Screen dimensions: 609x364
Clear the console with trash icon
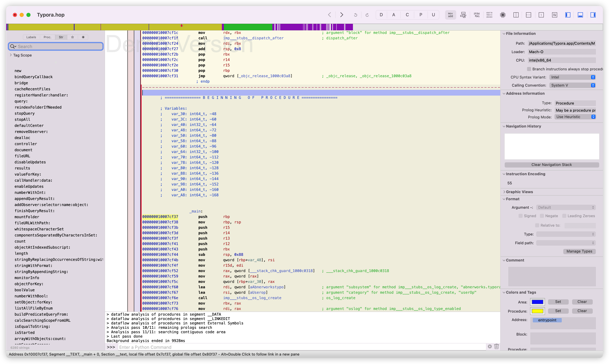[497, 347]
